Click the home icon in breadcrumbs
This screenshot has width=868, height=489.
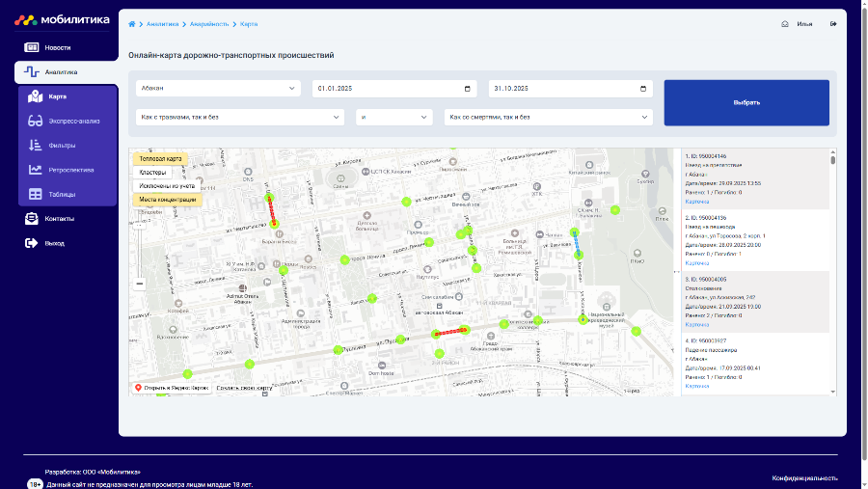132,24
